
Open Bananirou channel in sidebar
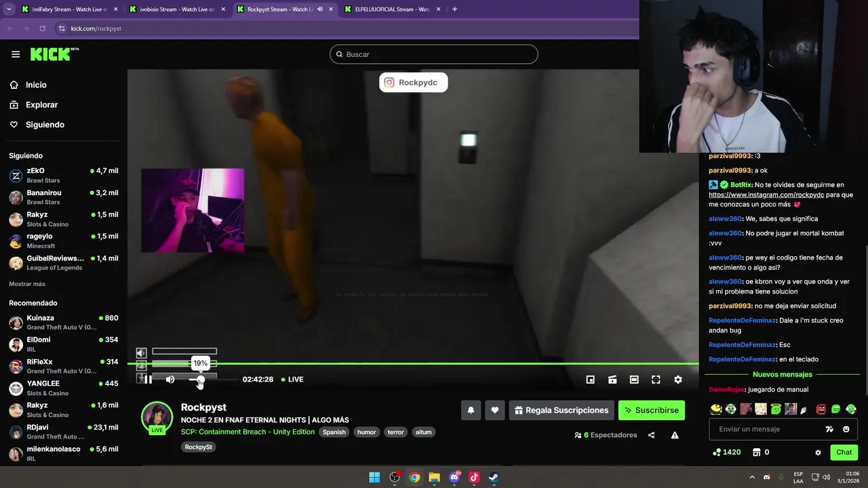64,197
